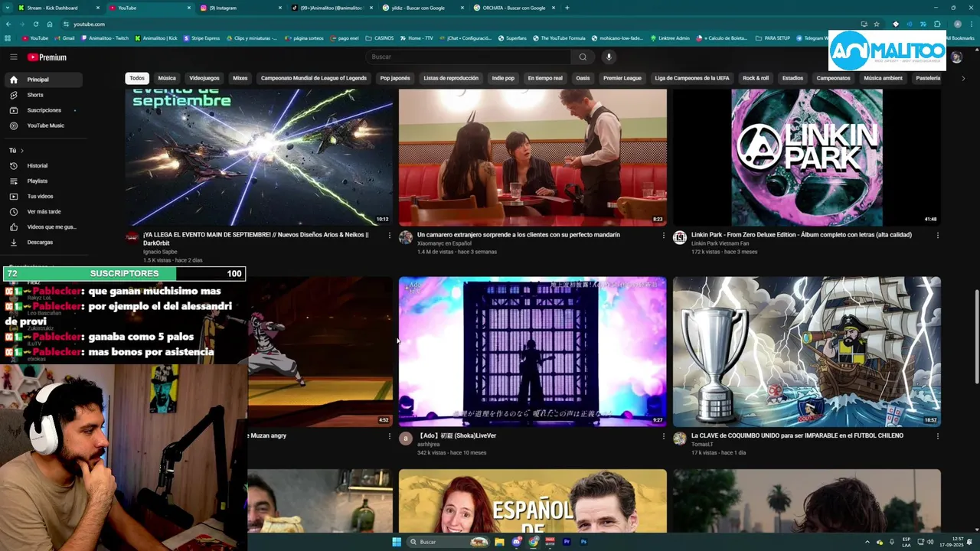Play the Coquimbo Unido trophy thumbnail
This screenshot has width=980, height=551.
pos(807,351)
